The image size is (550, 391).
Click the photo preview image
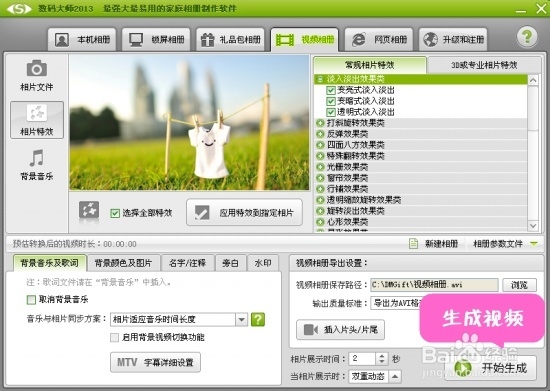(x=189, y=123)
